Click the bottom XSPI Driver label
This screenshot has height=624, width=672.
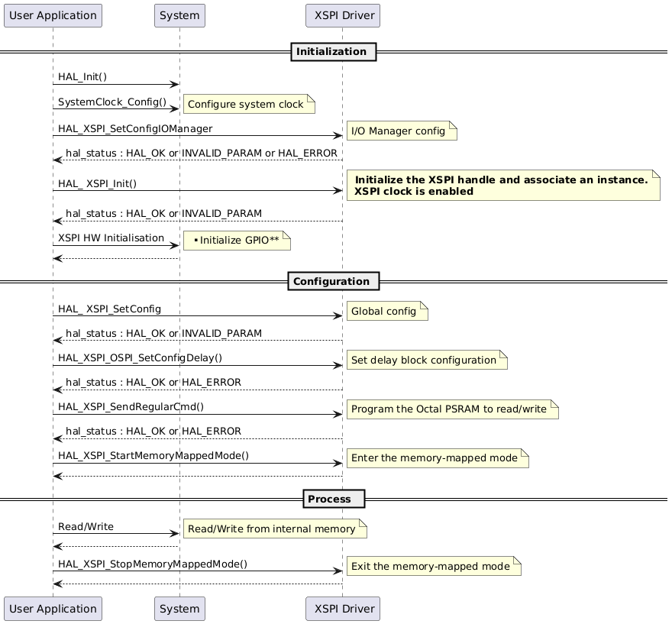342,609
